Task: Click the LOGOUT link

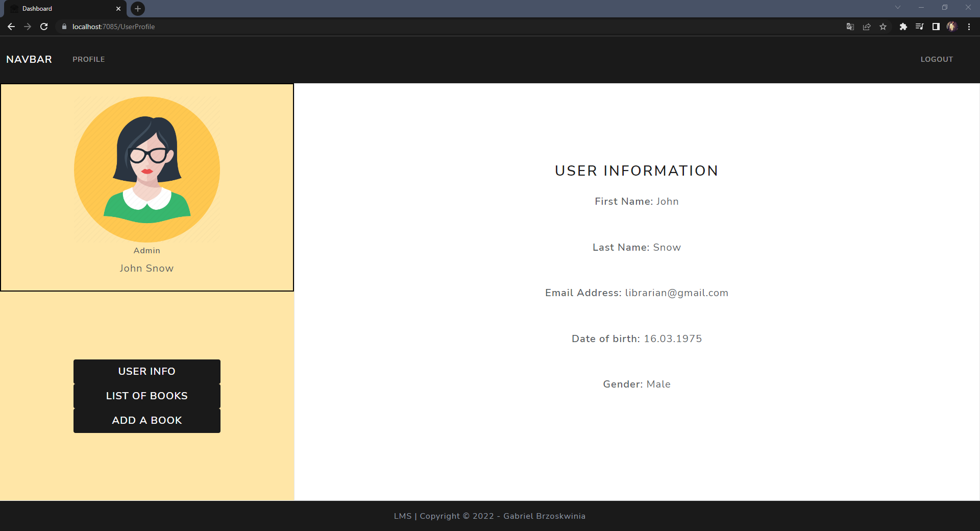Action: [937, 59]
